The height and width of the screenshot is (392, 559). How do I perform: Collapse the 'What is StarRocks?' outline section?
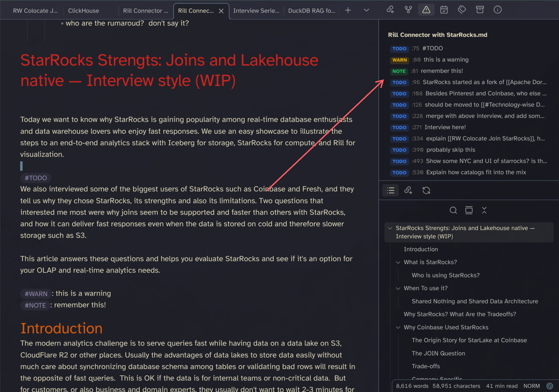click(x=398, y=262)
